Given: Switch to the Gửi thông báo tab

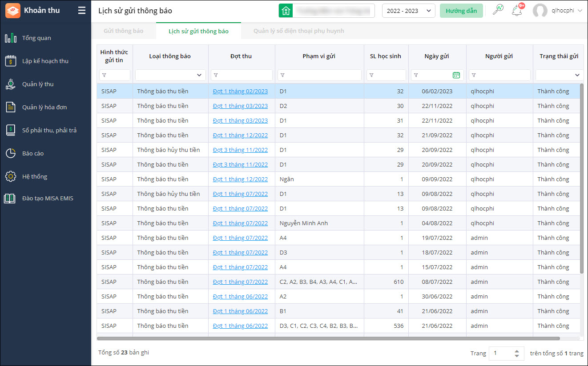Looking at the screenshot, I should pyautogui.click(x=124, y=31).
